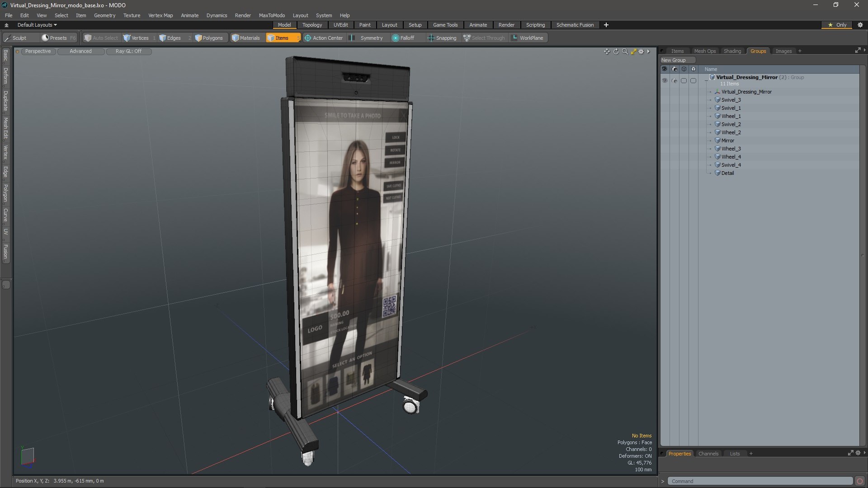868x488 pixels.
Task: Open the Perspective view type dropdown
Action: coord(38,52)
